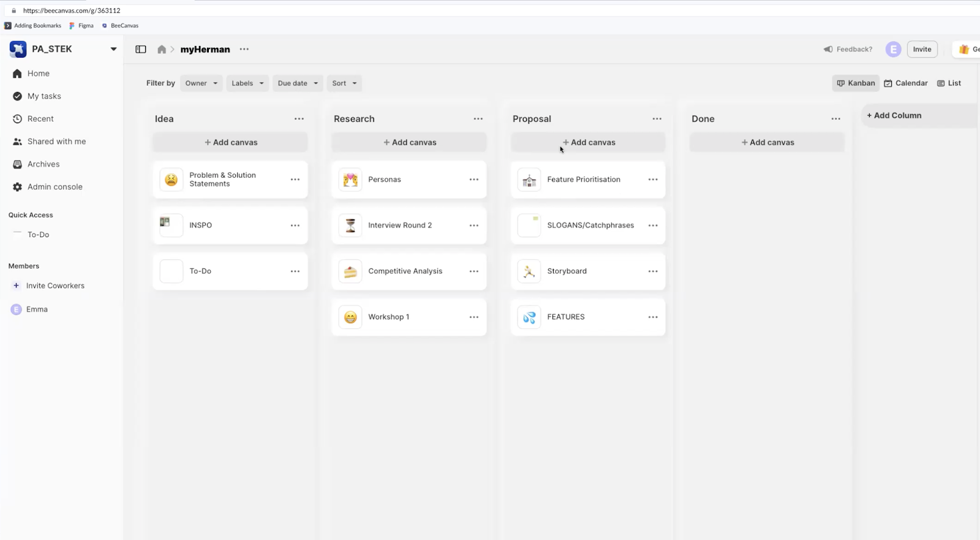Toggle the sidebar panel icon

[141, 50]
